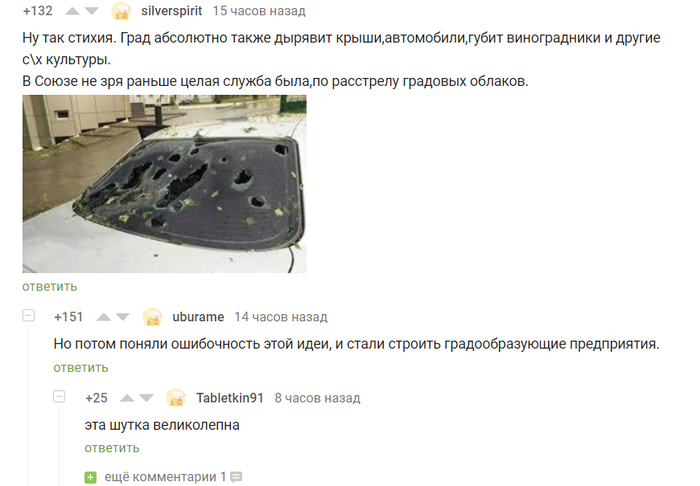This screenshot has width=700, height=486.
Task: Open silverspirit's avatar
Action: point(121,11)
